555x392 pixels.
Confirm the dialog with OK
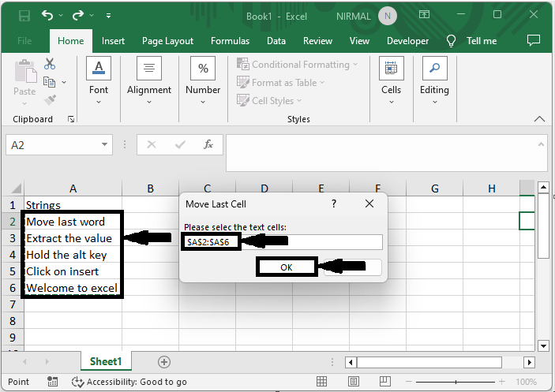[287, 267]
